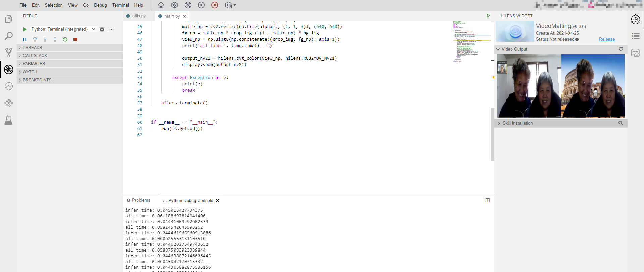Click the circled play run icon in toolbar
This screenshot has height=272, width=644.
pos(201,5)
